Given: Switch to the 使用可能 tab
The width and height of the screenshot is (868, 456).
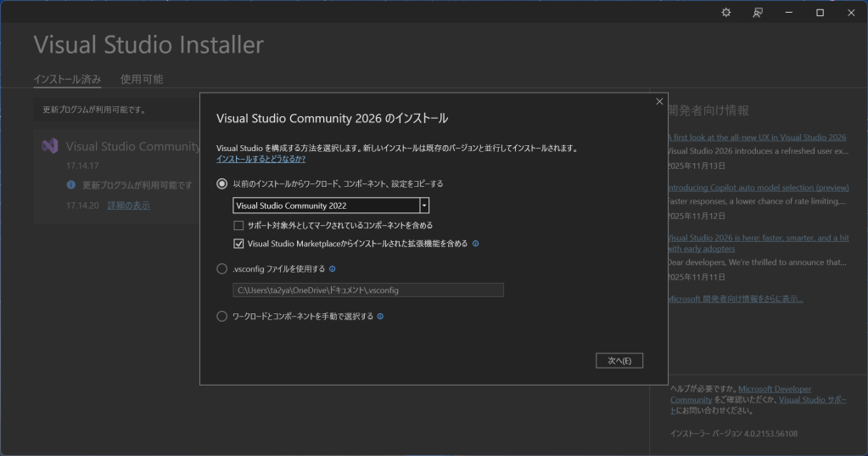Looking at the screenshot, I should pyautogui.click(x=142, y=79).
